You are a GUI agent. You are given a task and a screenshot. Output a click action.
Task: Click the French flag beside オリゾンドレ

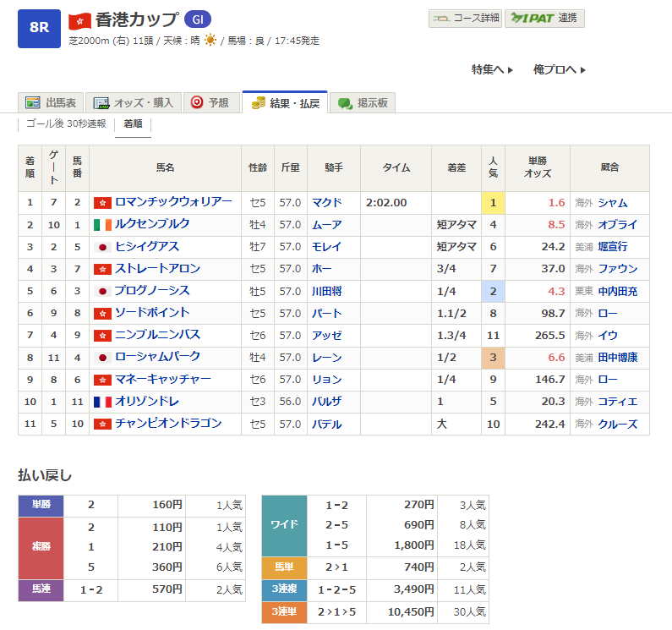(102, 402)
